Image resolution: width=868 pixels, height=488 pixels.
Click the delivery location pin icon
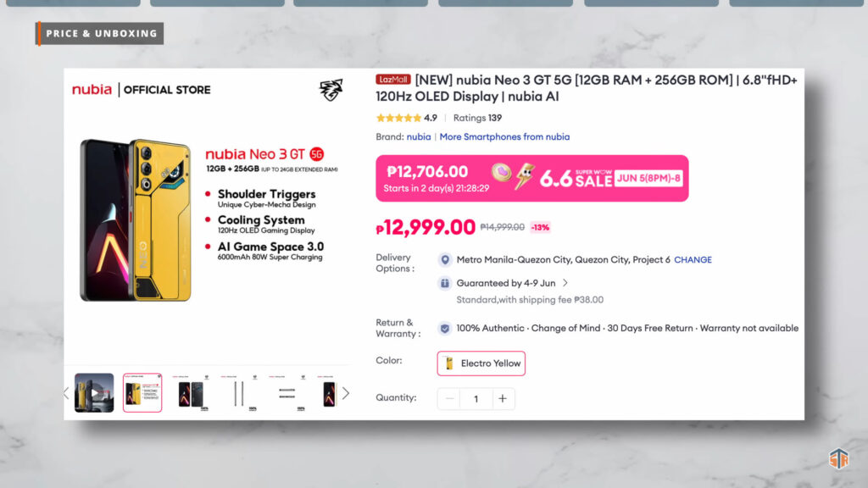(445, 260)
